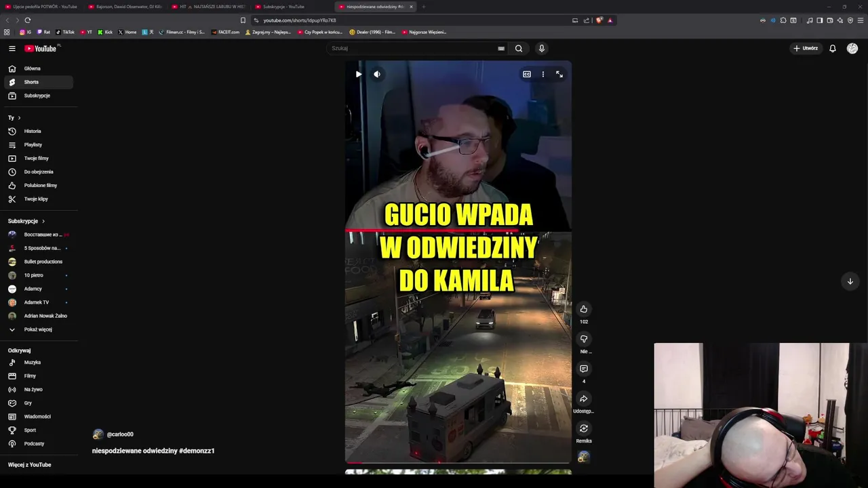Play the paused short
This screenshot has height=488, width=868.
pos(358,74)
